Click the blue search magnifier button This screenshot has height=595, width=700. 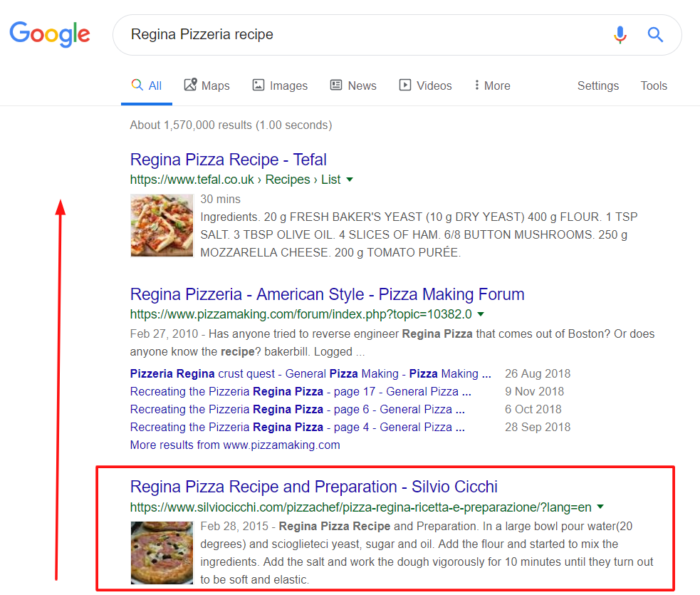[x=655, y=34]
